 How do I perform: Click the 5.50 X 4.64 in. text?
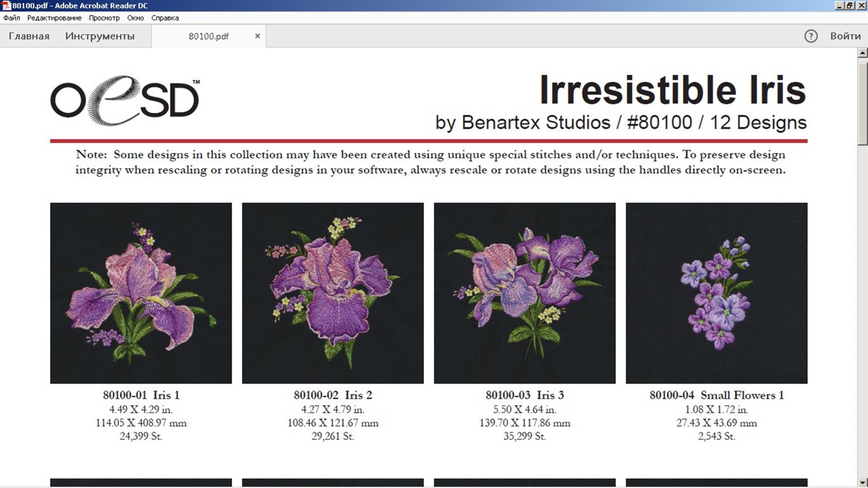pyautogui.click(x=525, y=409)
